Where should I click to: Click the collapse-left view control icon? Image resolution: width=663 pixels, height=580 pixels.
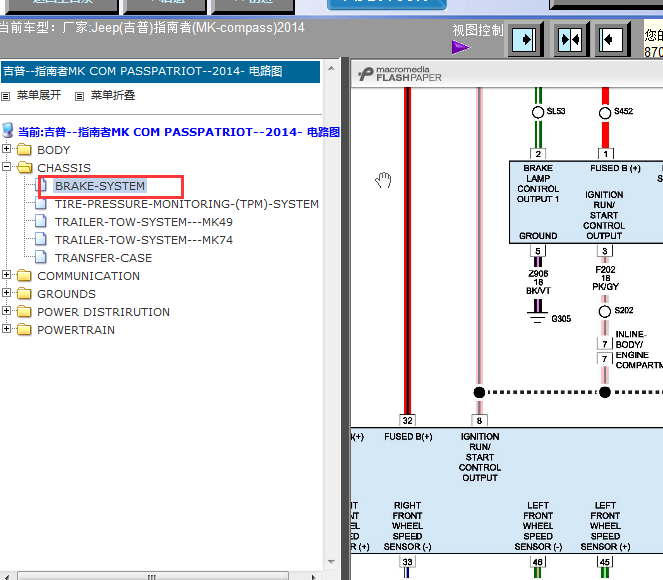611,40
